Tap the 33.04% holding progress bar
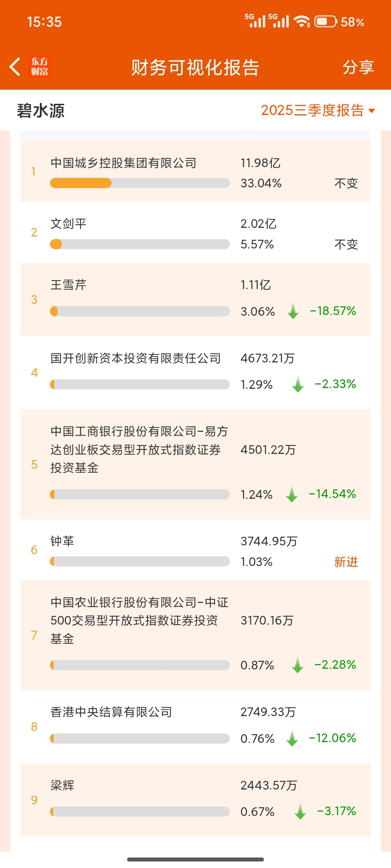The height and width of the screenshot is (868, 391). [x=140, y=183]
